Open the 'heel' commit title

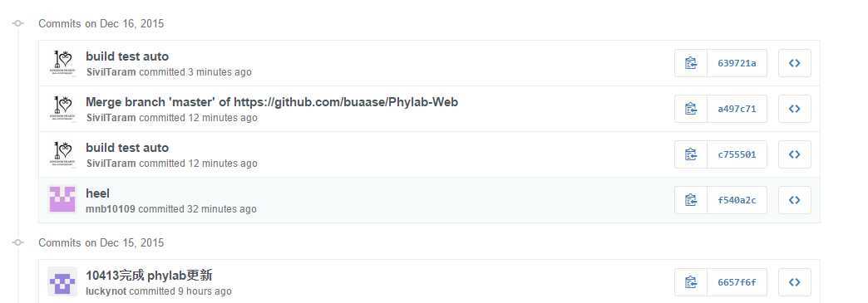point(97,193)
